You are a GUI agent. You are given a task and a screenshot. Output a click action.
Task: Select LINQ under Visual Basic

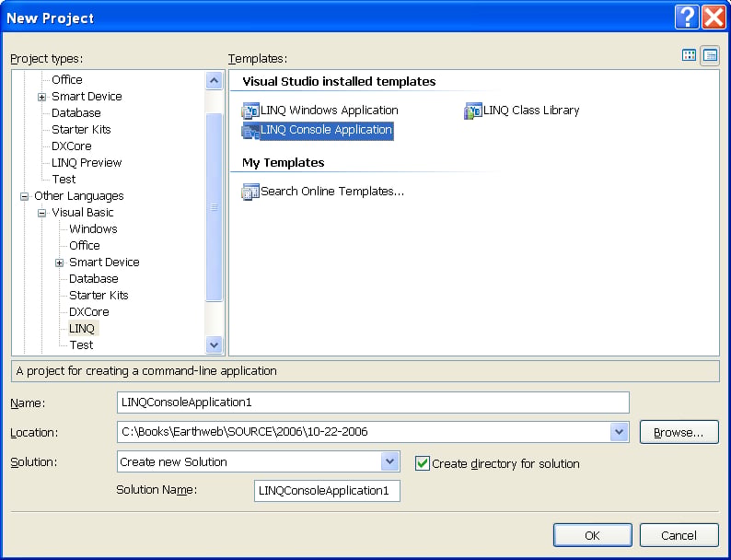(82, 328)
